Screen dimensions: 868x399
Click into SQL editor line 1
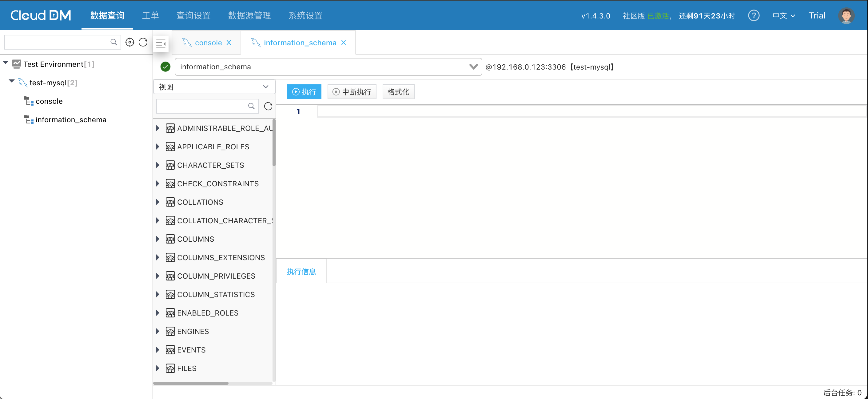573,111
